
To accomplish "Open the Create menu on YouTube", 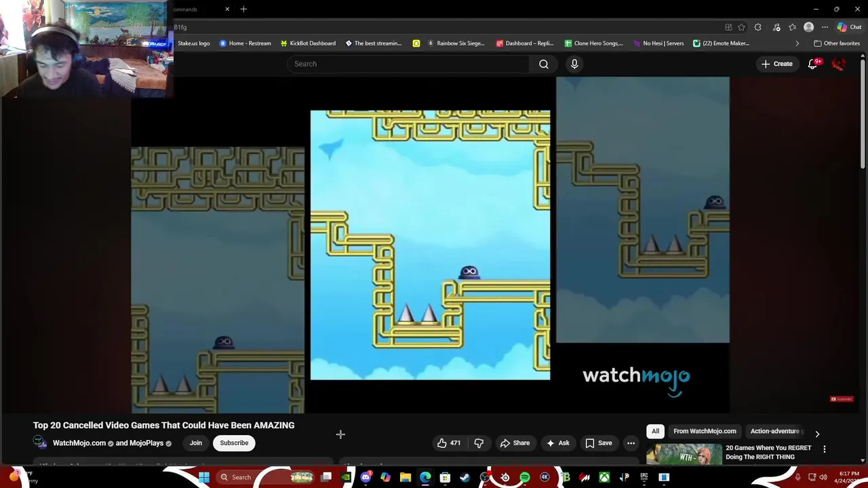I will (777, 64).
